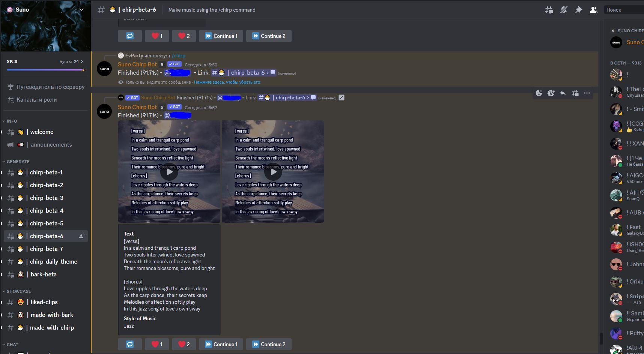Add super reaction from hover toolbar
This screenshot has width=644, height=354.
(x=551, y=93)
